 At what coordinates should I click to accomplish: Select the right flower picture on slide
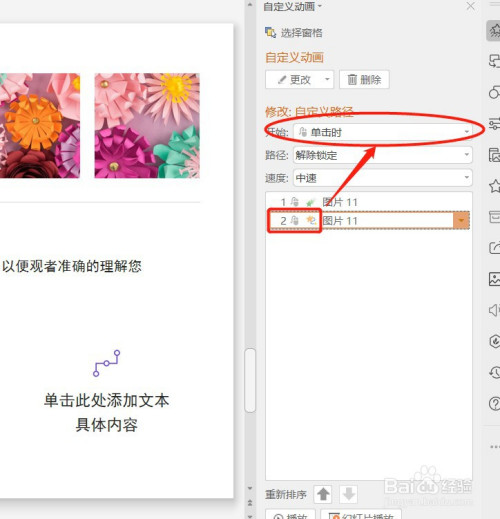(147, 126)
